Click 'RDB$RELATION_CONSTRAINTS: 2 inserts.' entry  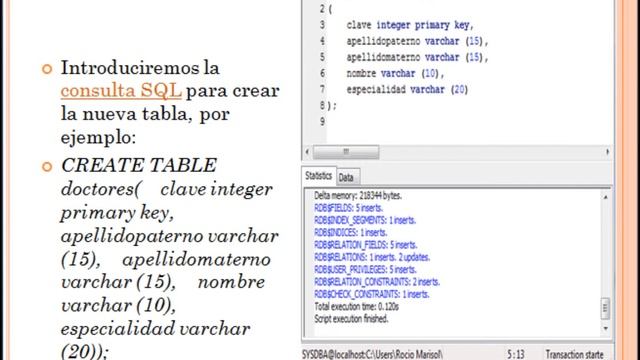tap(377, 282)
